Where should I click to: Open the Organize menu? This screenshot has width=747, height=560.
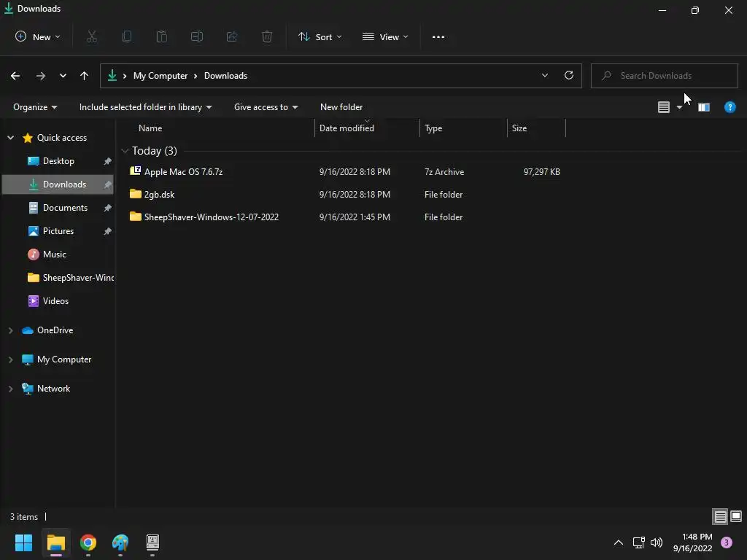[x=35, y=107]
